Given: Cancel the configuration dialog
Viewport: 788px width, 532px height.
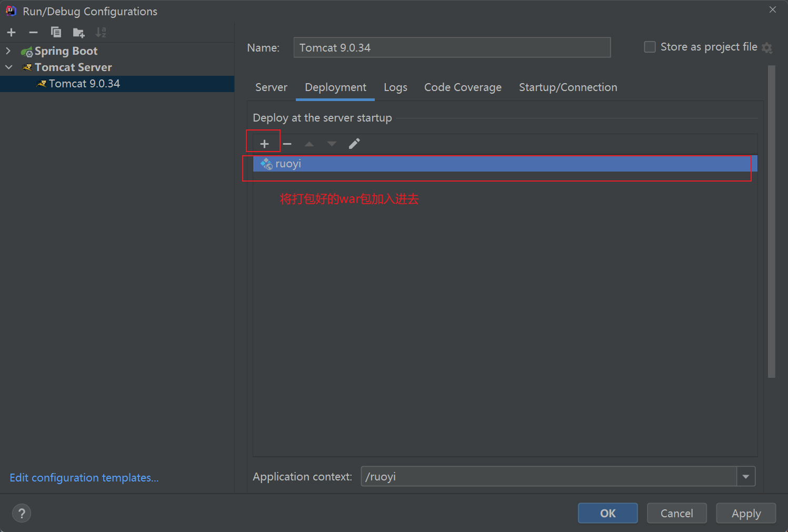Looking at the screenshot, I should click(677, 513).
